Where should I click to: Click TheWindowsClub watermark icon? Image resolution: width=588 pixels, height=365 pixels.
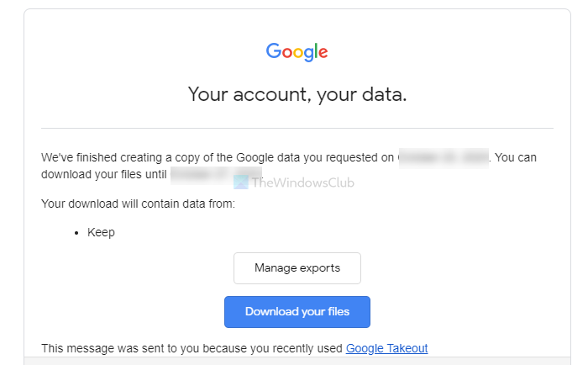click(x=241, y=182)
